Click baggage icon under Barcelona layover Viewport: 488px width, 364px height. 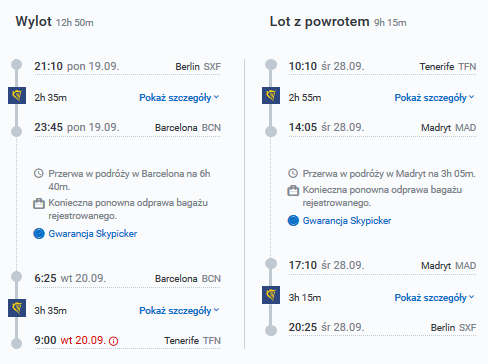point(39,204)
